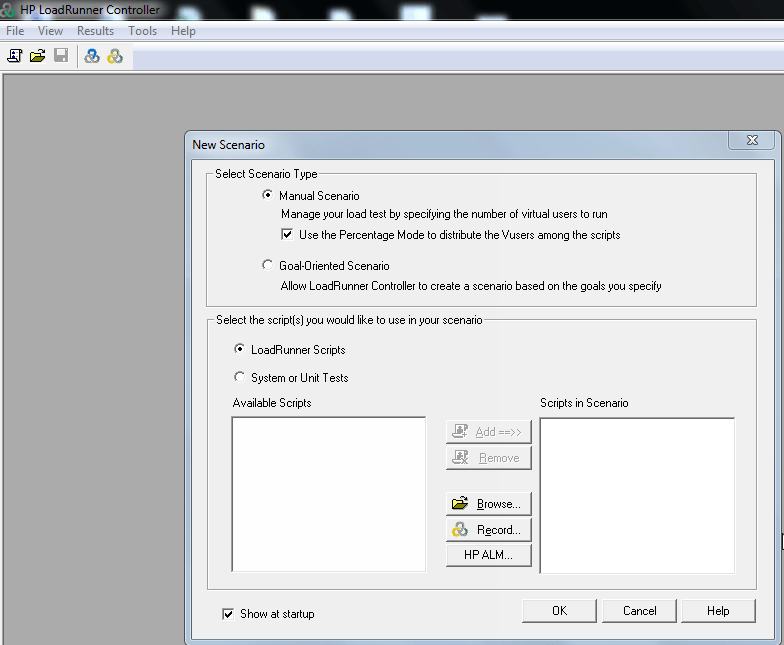Open the Help menu
This screenshot has height=645, width=784.
pyautogui.click(x=184, y=31)
